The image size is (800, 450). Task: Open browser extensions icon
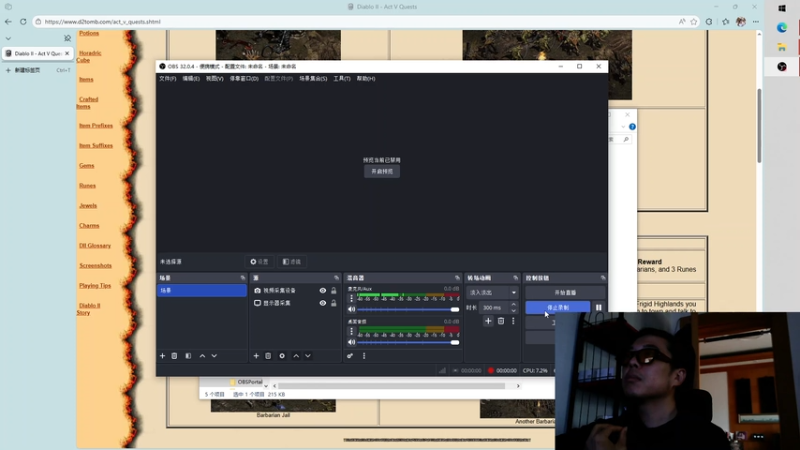[709, 21]
